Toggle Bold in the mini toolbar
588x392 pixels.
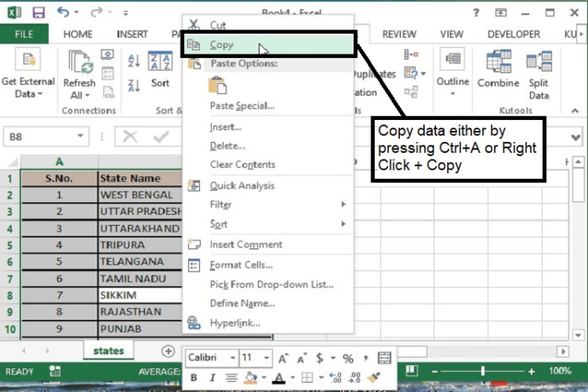194,378
